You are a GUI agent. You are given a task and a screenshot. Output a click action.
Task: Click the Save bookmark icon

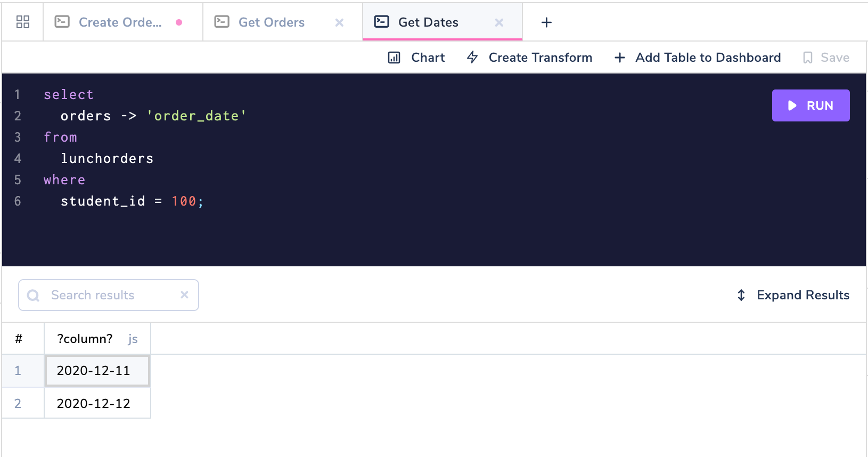click(808, 58)
